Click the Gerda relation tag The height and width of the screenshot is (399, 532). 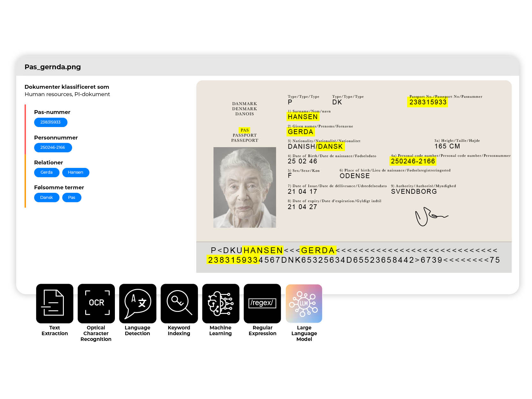[47, 172]
